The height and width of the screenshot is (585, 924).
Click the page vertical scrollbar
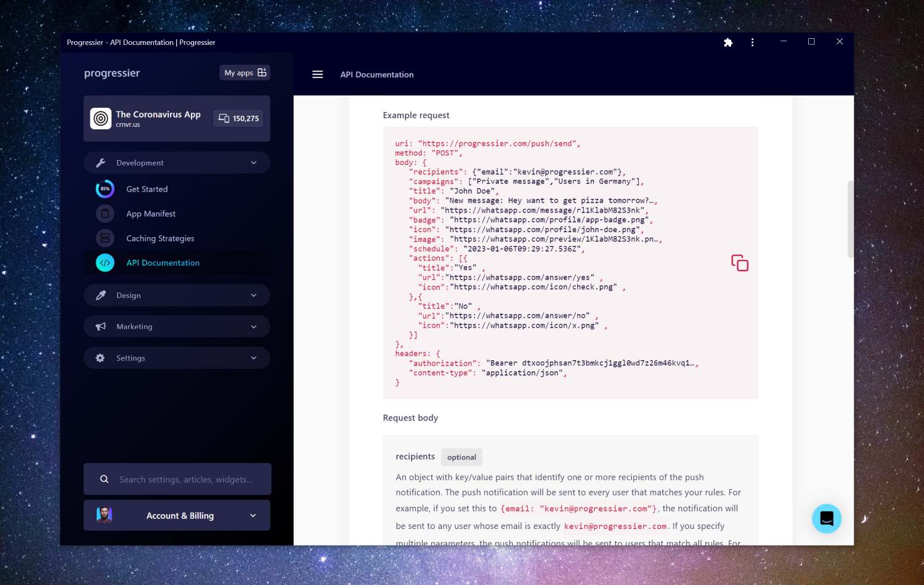tap(851, 219)
